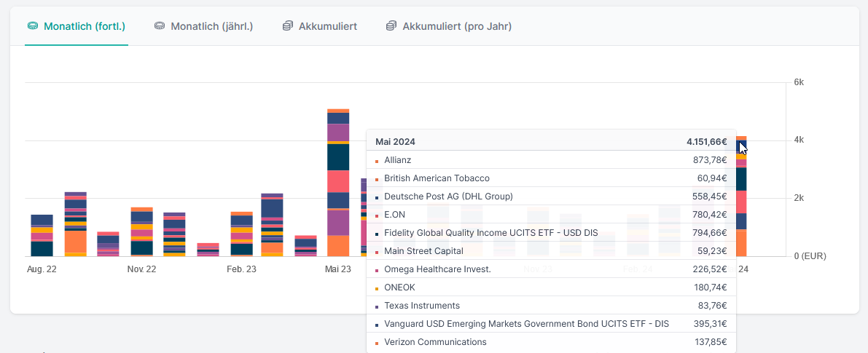Image resolution: width=868 pixels, height=353 pixels.
Task: Click the bar above Feb. 23
Action: (x=241, y=234)
